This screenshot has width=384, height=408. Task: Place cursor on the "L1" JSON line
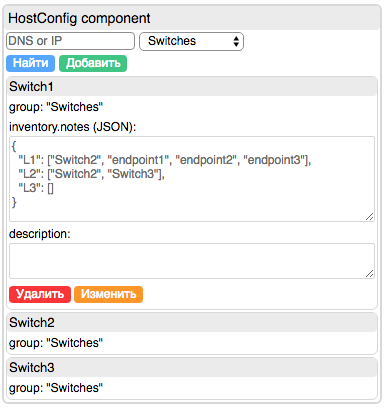pos(165,160)
